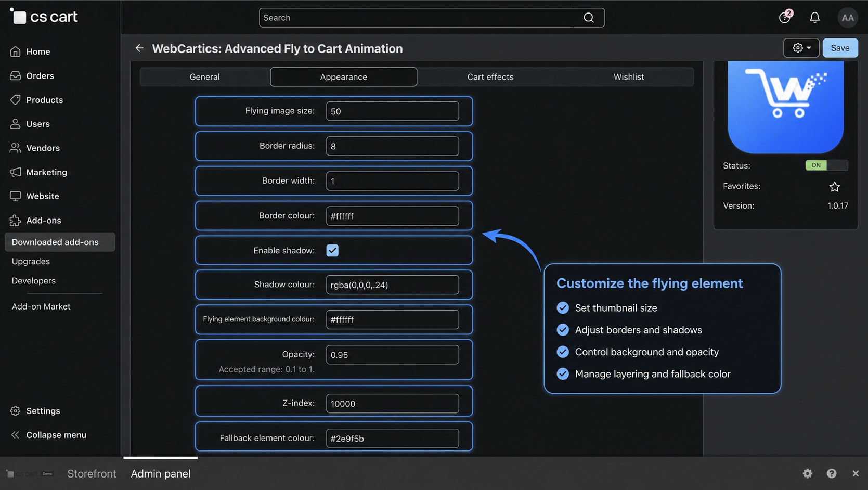Click the 'Accepted range: 0.1 to 1.' hint
868x490 pixels.
tap(266, 369)
